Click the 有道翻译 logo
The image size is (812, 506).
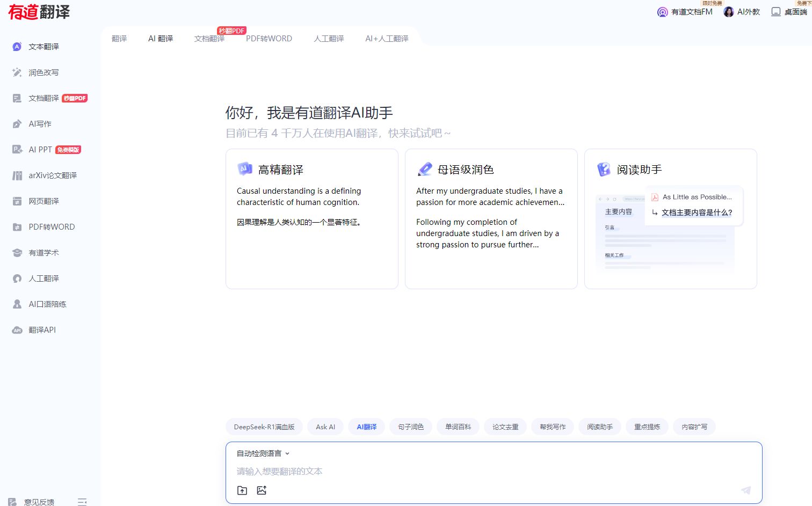click(39, 11)
